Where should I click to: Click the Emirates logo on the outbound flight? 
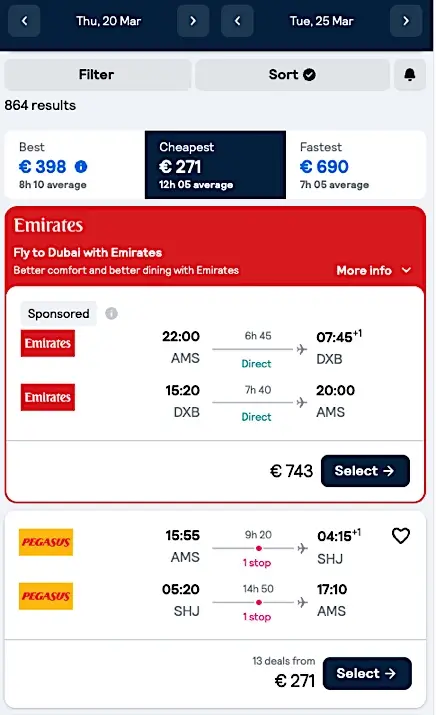[x=48, y=343]
